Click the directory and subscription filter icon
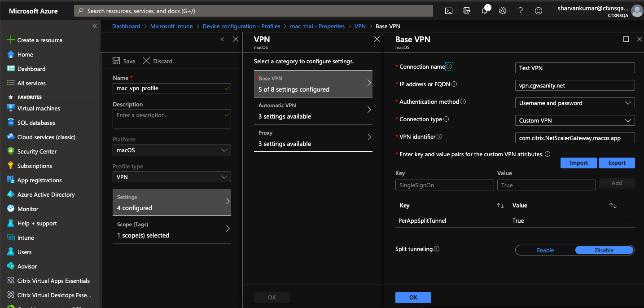Viewport: 644px width, 308px height. (467, 11)
